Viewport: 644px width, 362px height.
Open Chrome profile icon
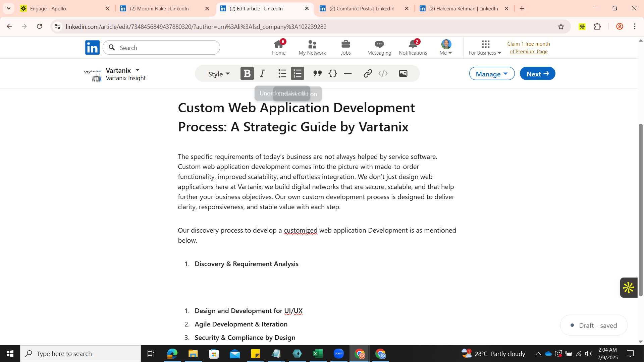click(x=620, y=26)
